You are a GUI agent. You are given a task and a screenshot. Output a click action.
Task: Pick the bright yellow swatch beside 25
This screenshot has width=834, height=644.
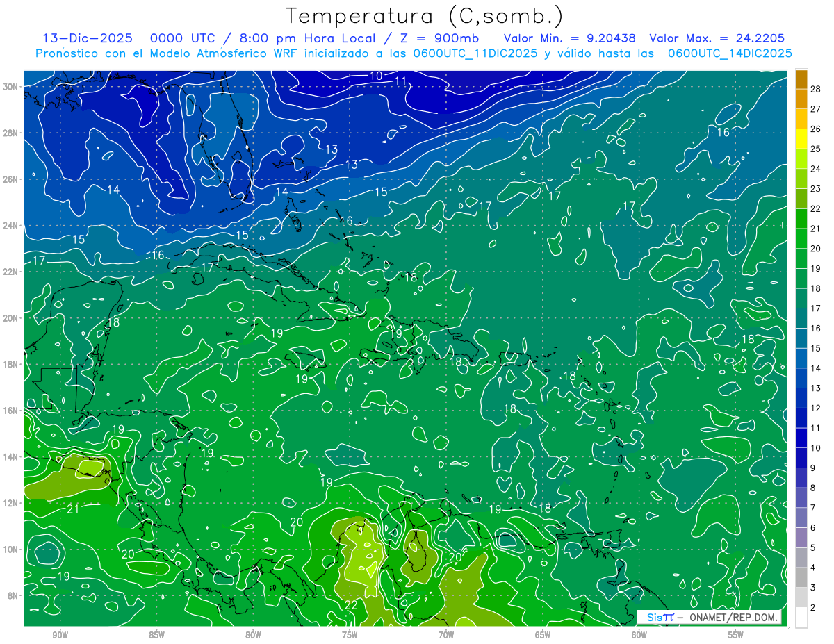coord(801,139)
